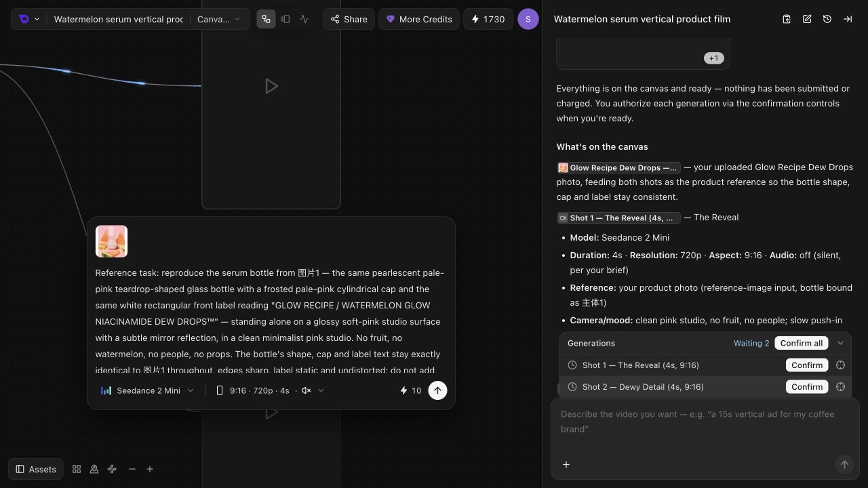Click the clipboard import icon in chat header

coord(787,19)
